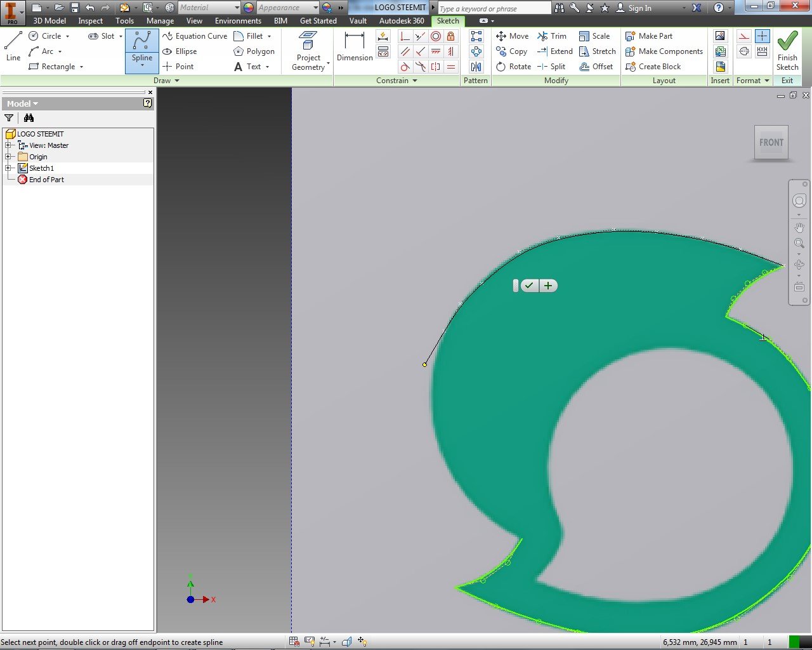Expand the Sketch1 tree node
The width and height of the screenshot is (812, 650).
[9, 168]
